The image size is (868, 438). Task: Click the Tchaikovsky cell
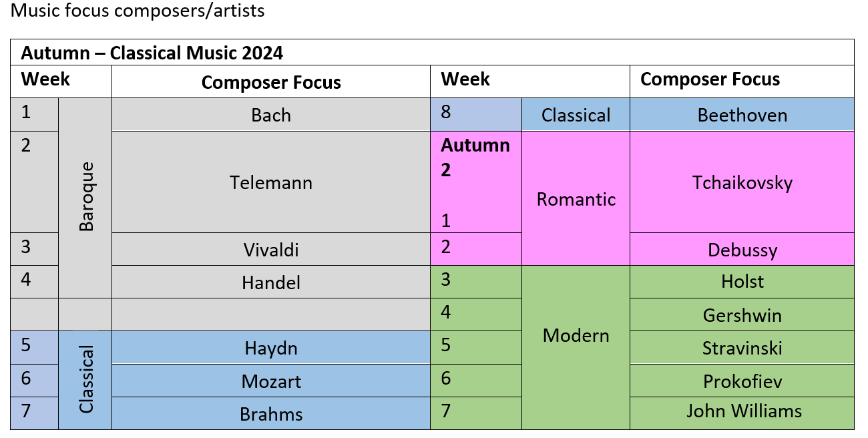point(742,182)
